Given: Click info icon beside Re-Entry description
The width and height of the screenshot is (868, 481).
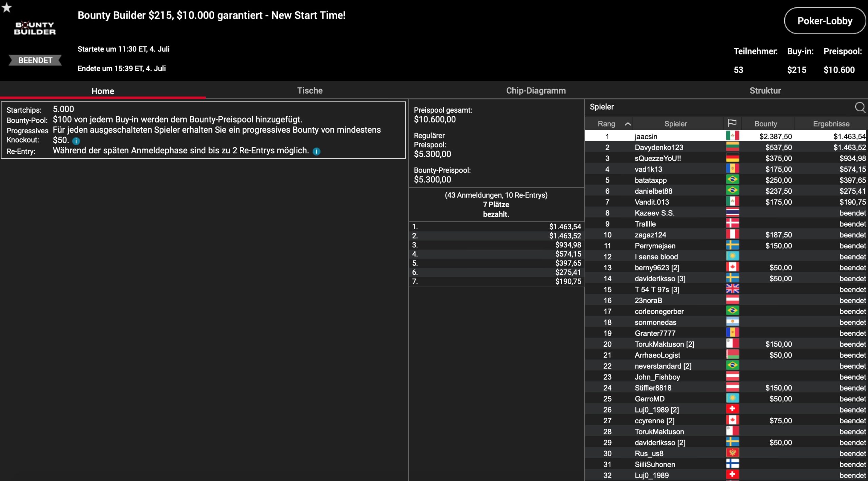Looking at the screenshot, I should [x=316, y=151].
